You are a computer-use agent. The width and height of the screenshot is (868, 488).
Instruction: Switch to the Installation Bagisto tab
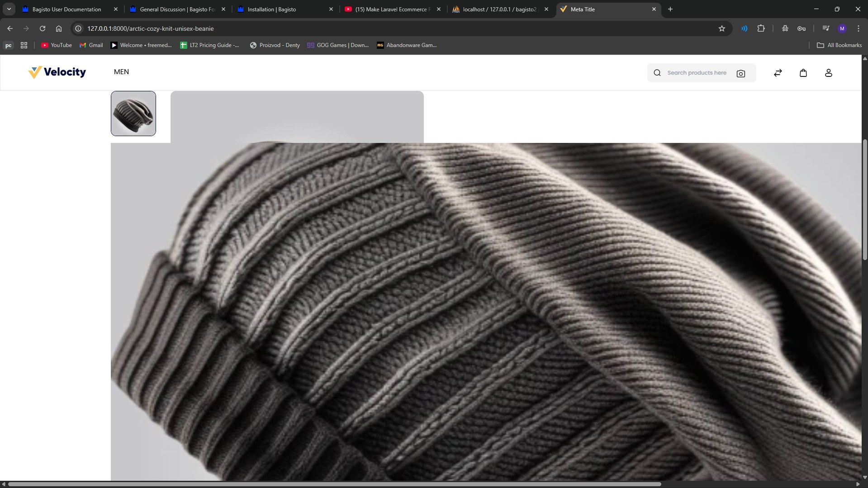pyautogui.click(x=271, y=9)
